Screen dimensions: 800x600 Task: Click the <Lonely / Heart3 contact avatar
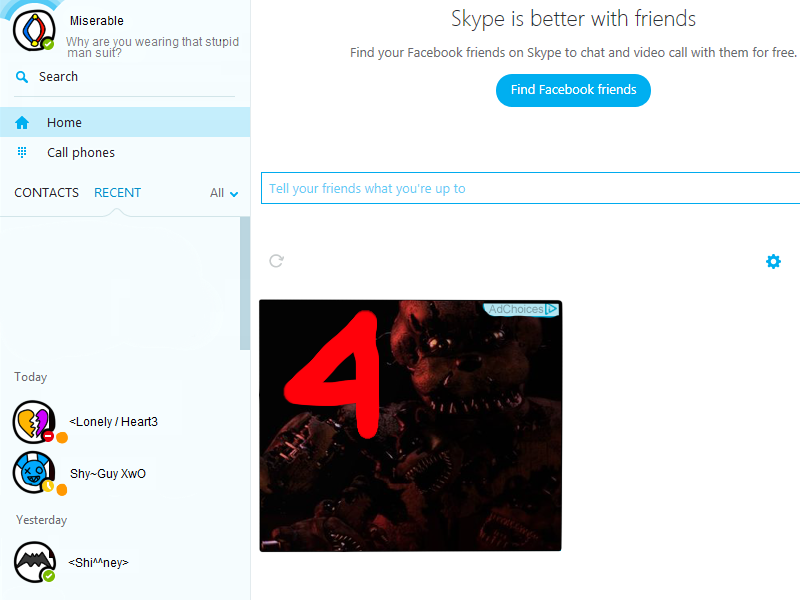33,421
